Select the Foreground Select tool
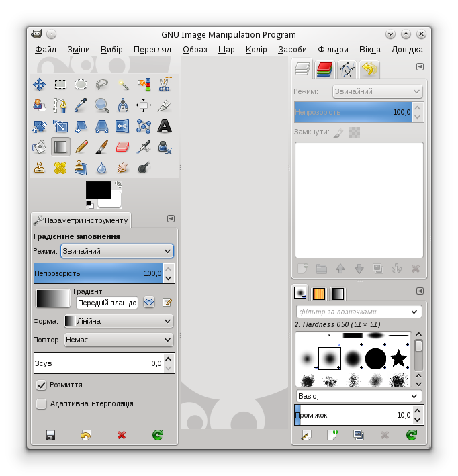The height and width of the screenshot is (476, 458). click(x=40, y=105)
